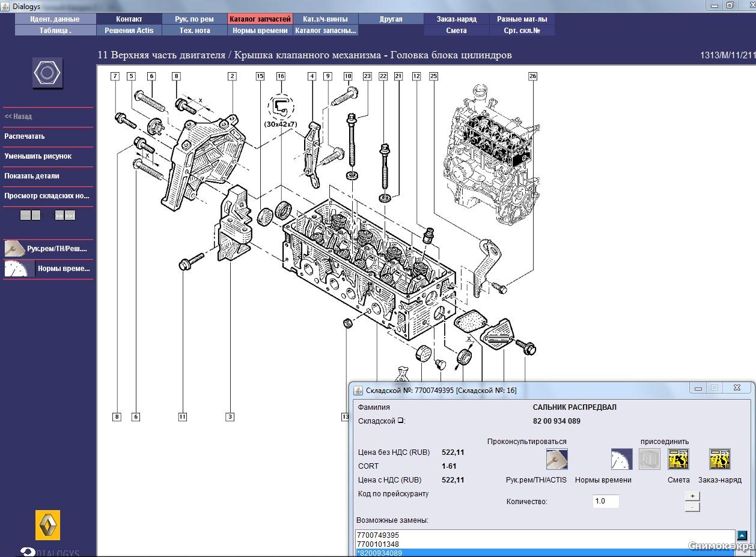Click the Количество input field
Screen dimensions: 756x557
[606, 501]
